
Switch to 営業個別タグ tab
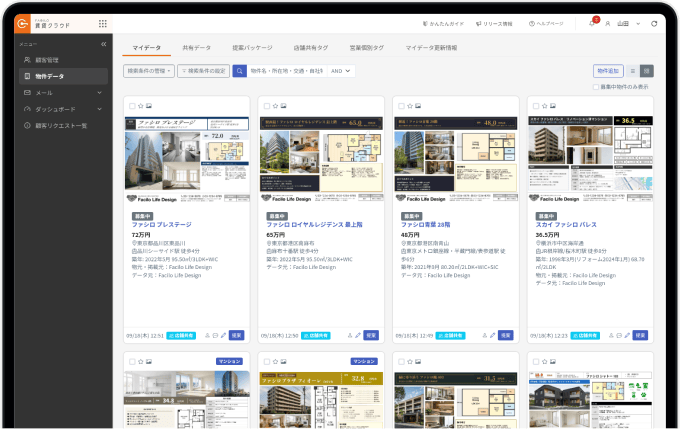[366, 48]
